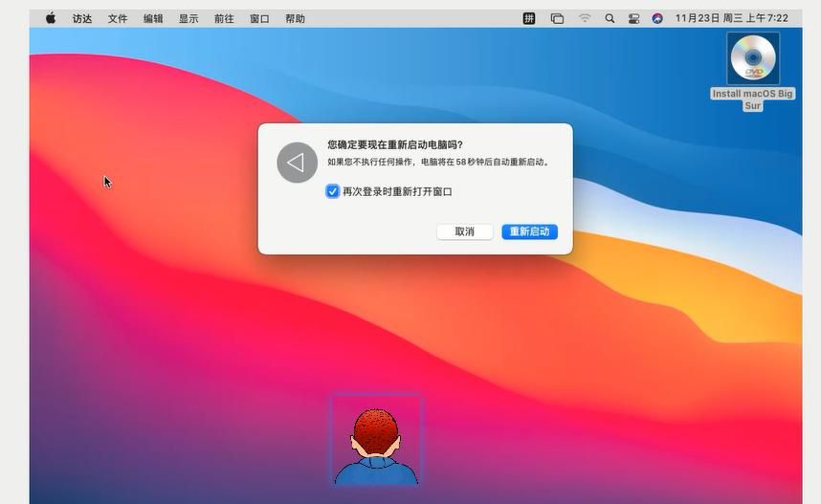Open the 访达 menu

(x=82, y=18)
